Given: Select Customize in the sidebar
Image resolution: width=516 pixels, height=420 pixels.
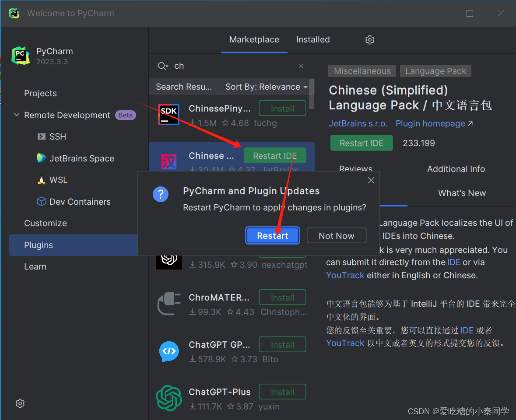Looking at the screenshot, I should point(46,223).
